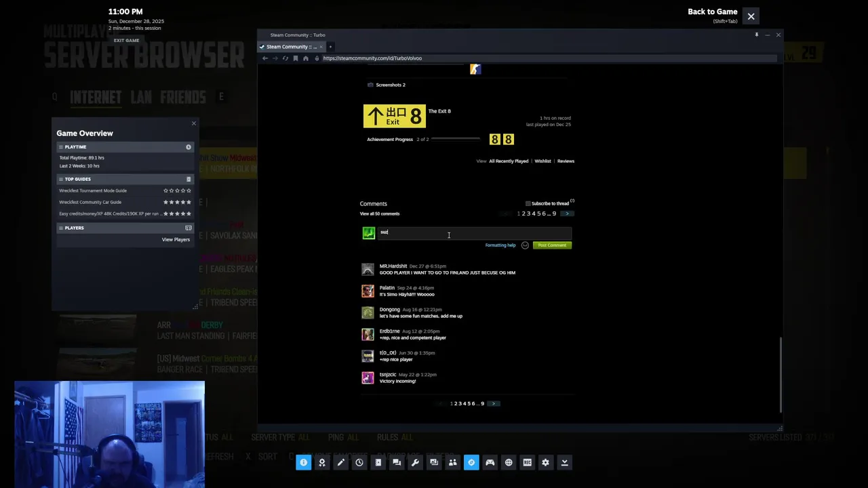Open Achievements icon in overlay toolbar
Viewport: 868px width, 488px height.
(x=322, y=462)
